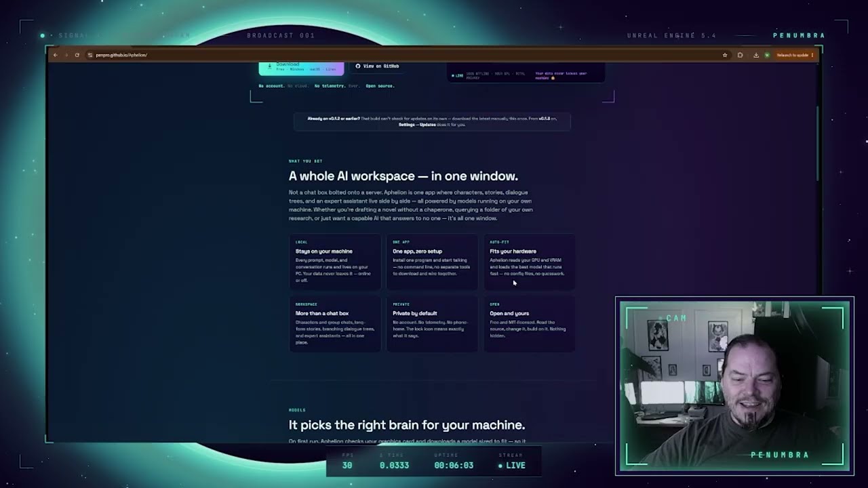
Task: Click the webcam feed thumbnail
Action: point(734,385)
